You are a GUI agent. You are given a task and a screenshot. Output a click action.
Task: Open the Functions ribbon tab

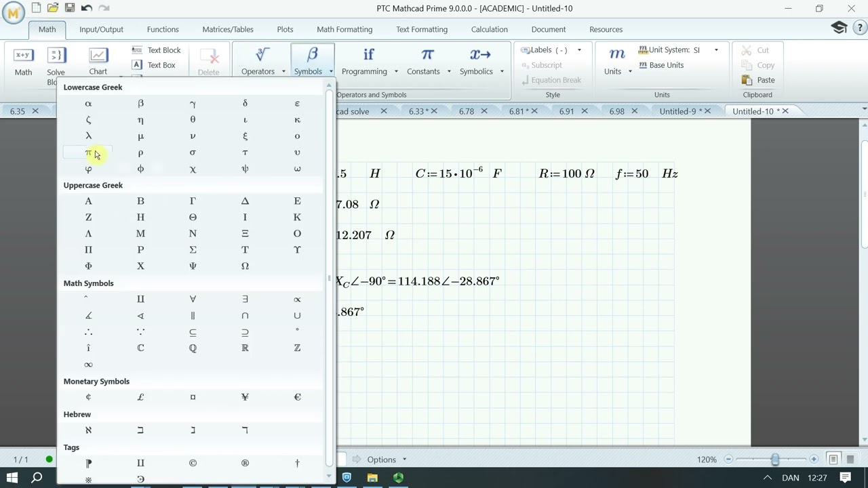[x=163, y=29]
